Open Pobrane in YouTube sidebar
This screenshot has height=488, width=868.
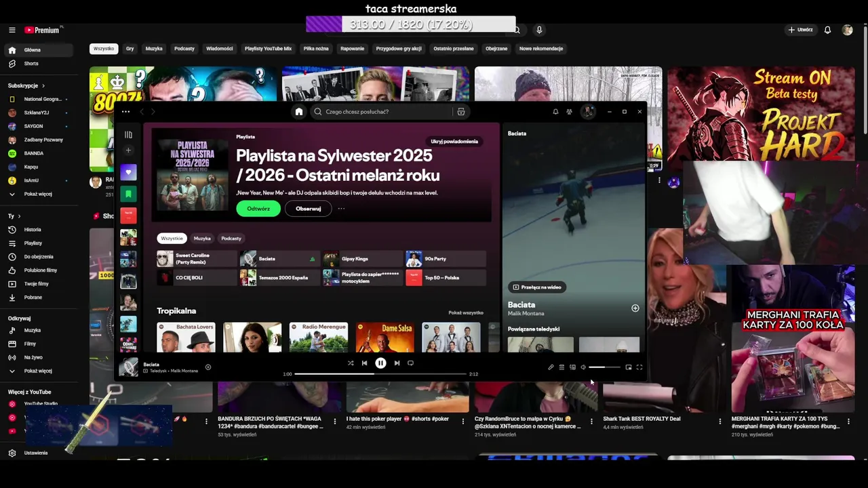tap(39, 298)
